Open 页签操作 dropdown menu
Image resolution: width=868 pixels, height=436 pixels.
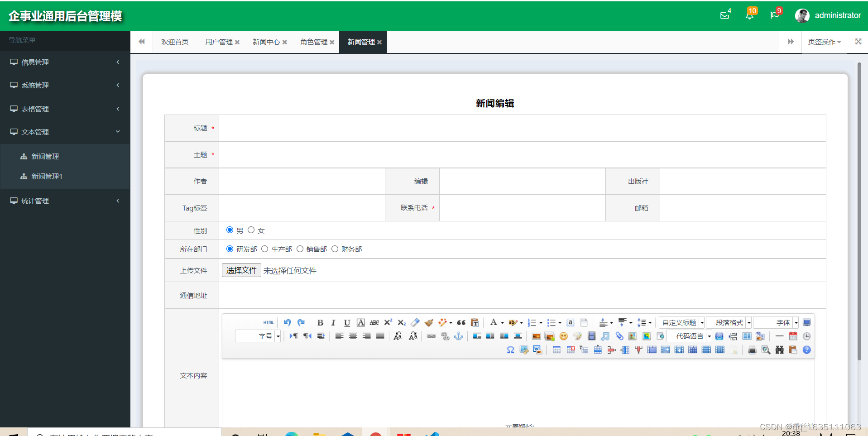coord(825,42)
